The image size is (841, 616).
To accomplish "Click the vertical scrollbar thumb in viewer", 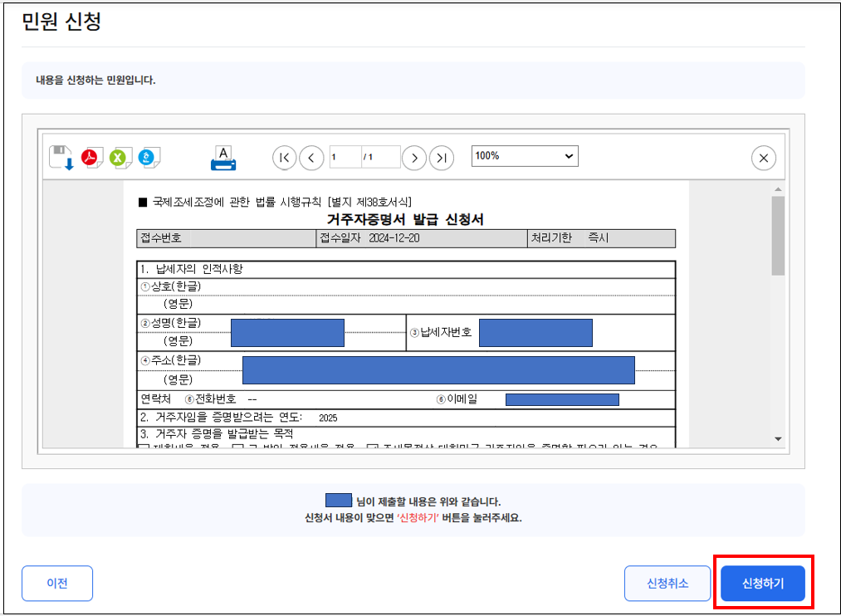I will (x=778, y=236).
